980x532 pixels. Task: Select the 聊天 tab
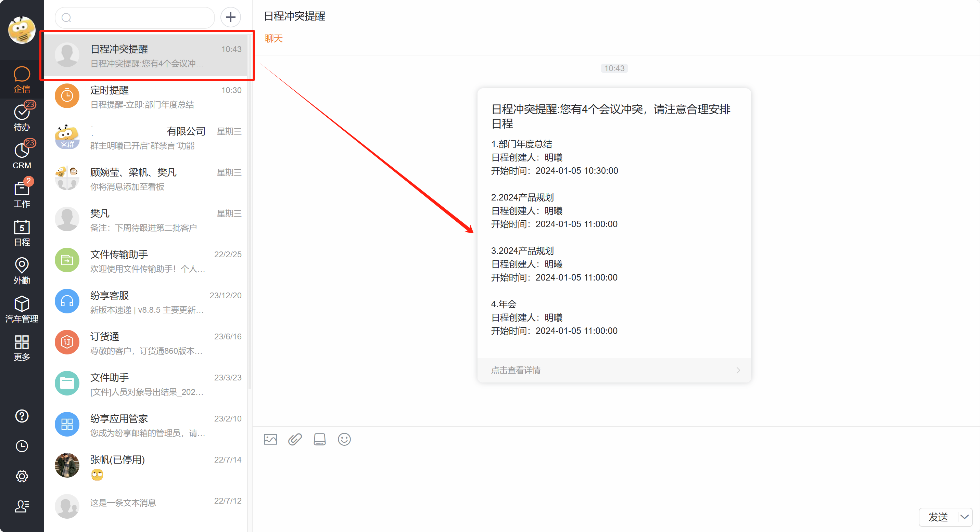pos(273,38)
